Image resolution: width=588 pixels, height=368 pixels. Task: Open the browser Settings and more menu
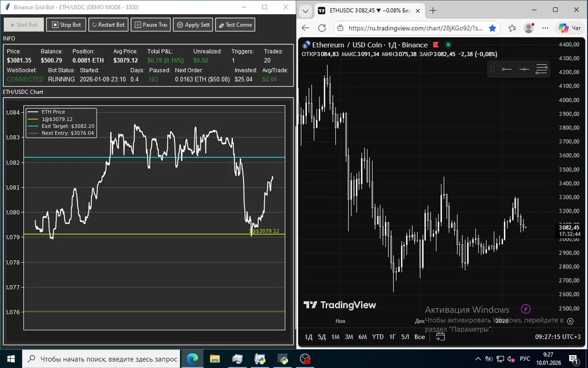545,28
